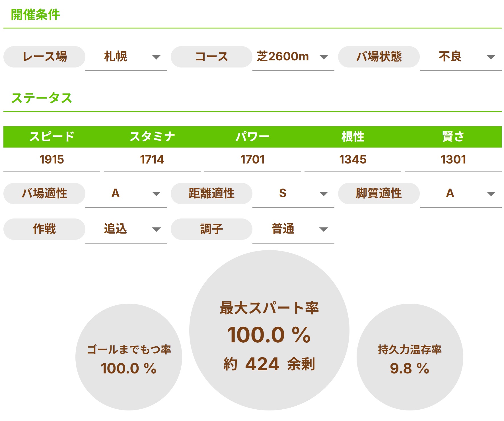Focus the スタミナ value field 1714

pos(152,160)
